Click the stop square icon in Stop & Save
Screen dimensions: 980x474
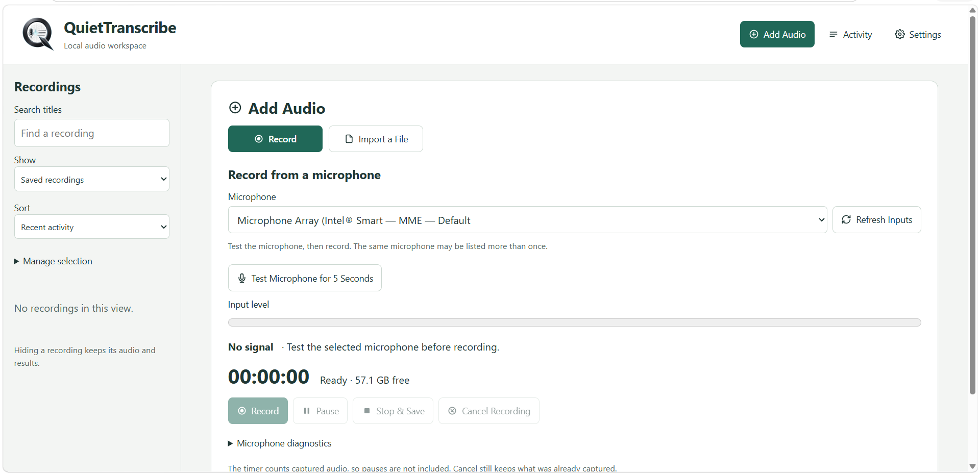[367, 411]
